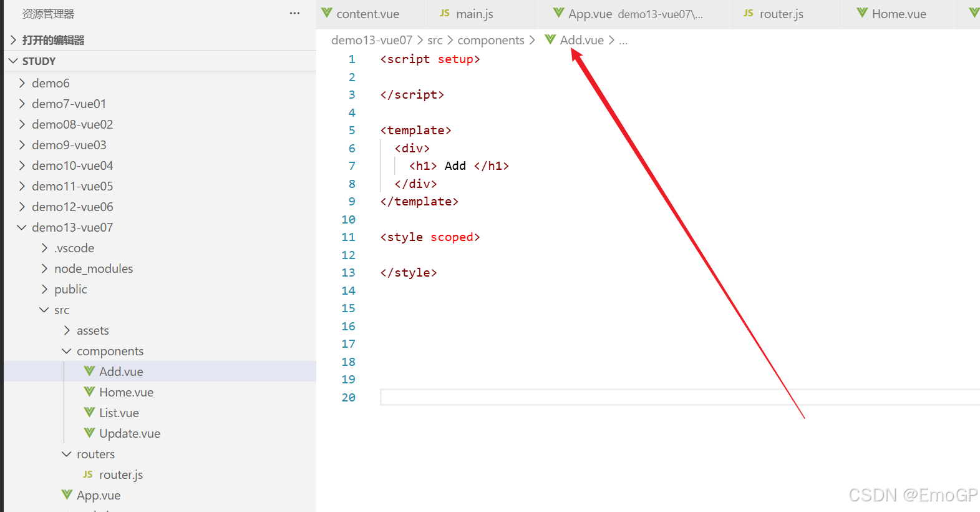
Task: Click the JS icon on main.js tab
Action: [445, 13]
